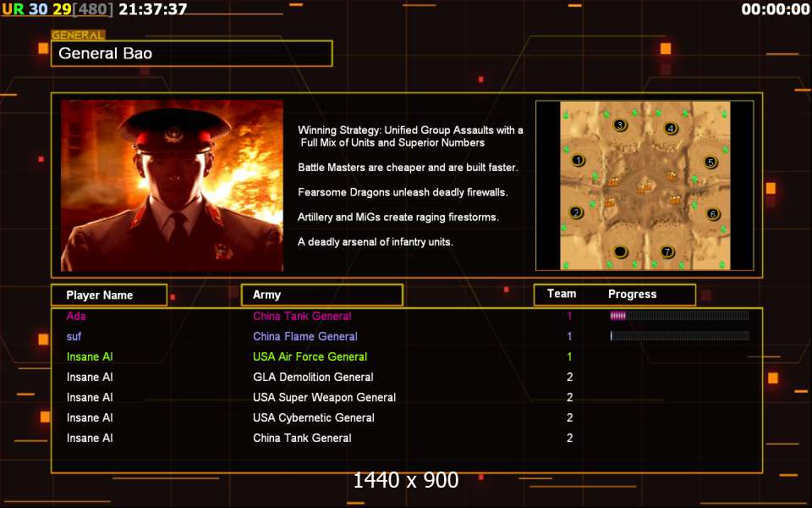
Task: Click the '[480]' counter in top bar
Action: tap(93, 8)
